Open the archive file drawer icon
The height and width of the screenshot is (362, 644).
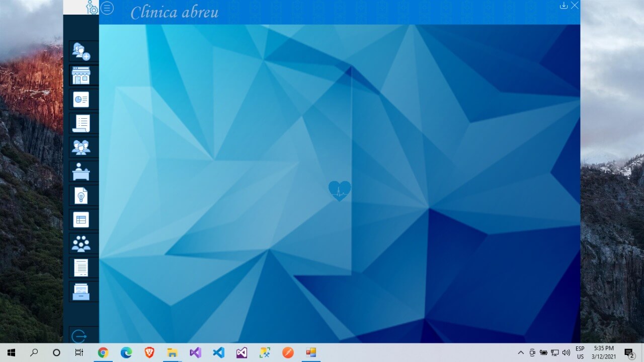(x=81, y=292)
